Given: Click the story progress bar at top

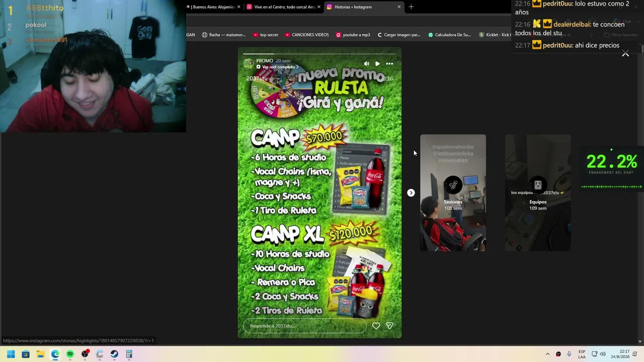Looking at the screenshot, I should [x=319, y=53].
